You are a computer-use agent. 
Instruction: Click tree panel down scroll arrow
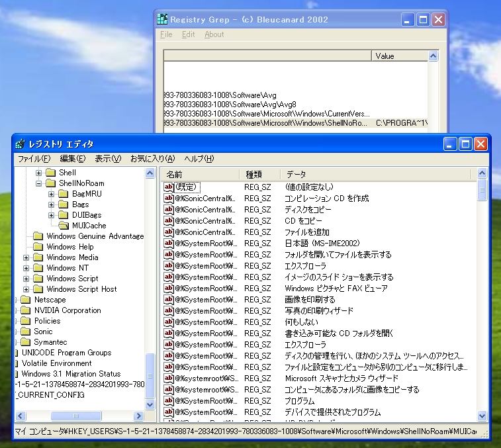(x=150, y=404)
